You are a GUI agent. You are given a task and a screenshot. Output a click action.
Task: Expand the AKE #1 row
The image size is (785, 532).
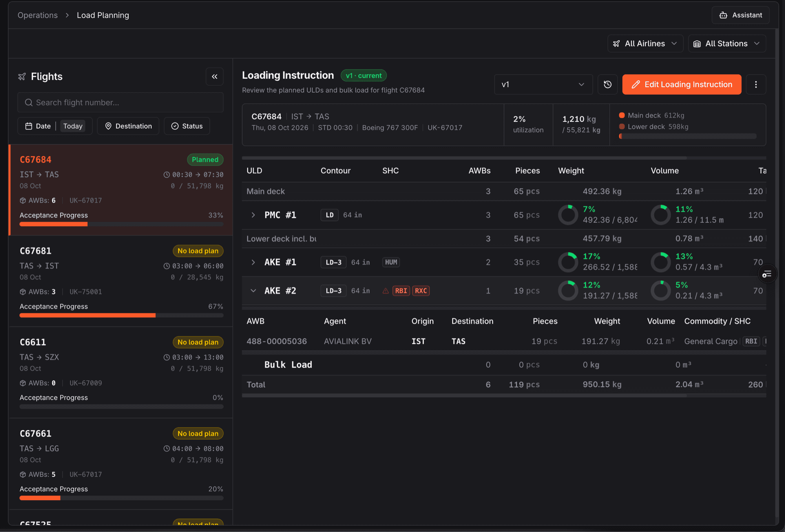[x=253, y=262]
